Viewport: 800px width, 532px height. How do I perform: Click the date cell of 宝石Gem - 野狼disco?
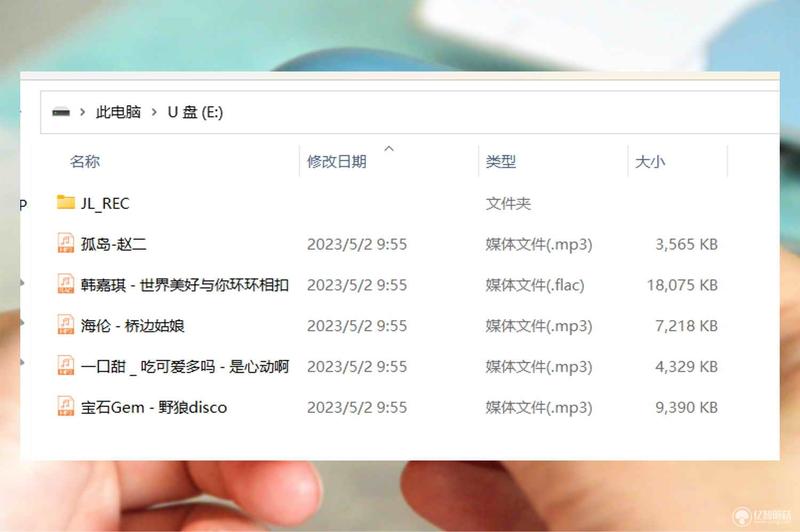[x=357, y=407]
